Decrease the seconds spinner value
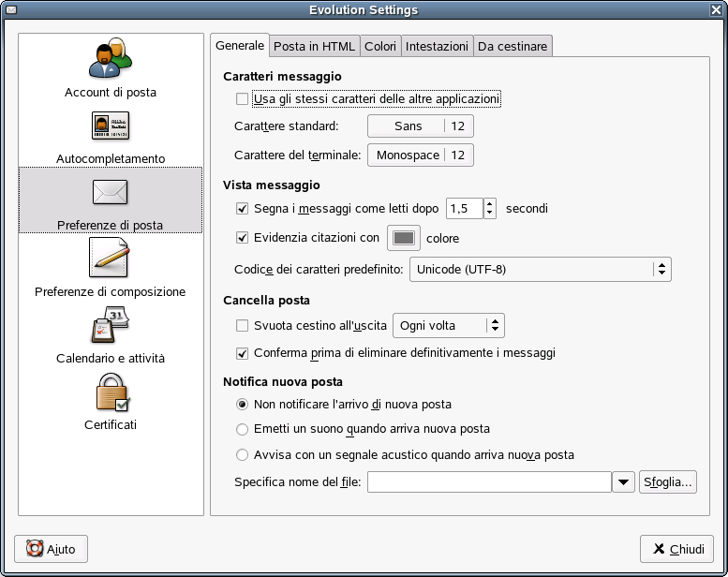The width and height of the screenshot is (728, 577). click(x=490, y=213)
